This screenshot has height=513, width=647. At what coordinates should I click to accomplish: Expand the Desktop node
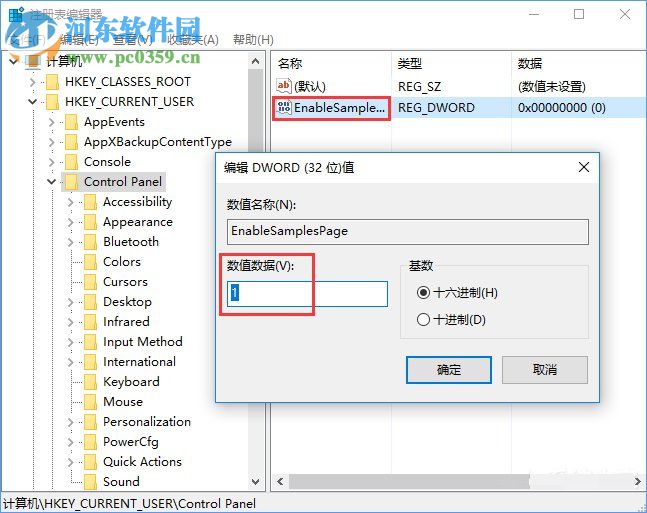71,302
